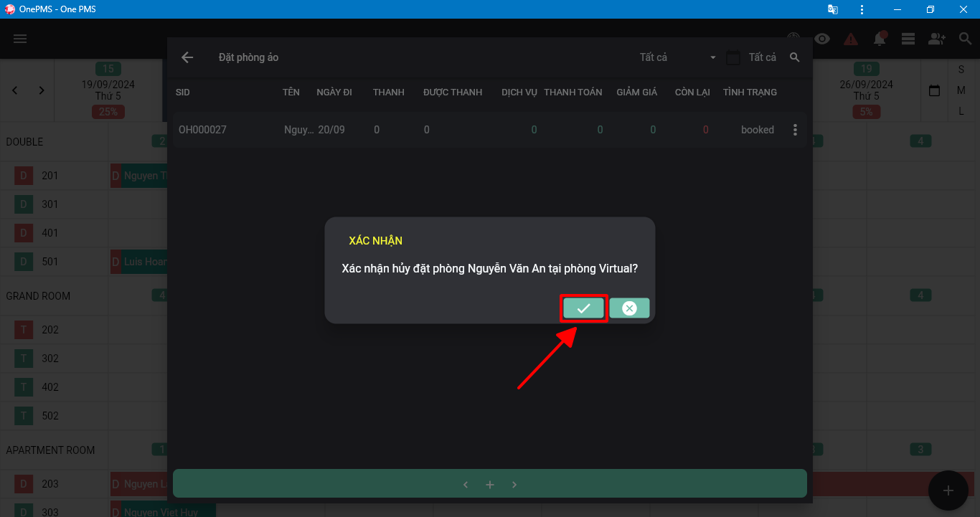Sort by the NGÀY ĐI column header

pyautogui.click(x=334, y=93)
